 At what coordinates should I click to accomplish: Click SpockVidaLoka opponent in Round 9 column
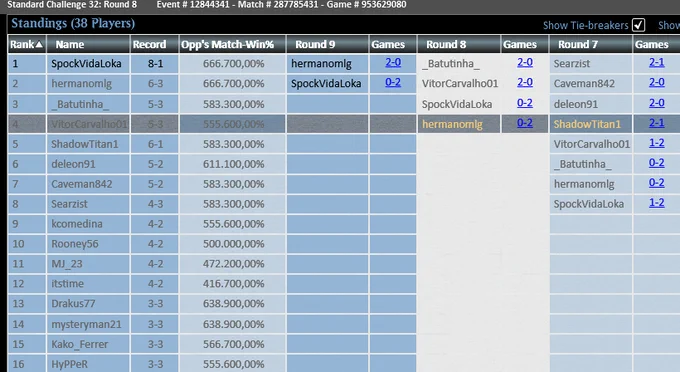point(326,84)
